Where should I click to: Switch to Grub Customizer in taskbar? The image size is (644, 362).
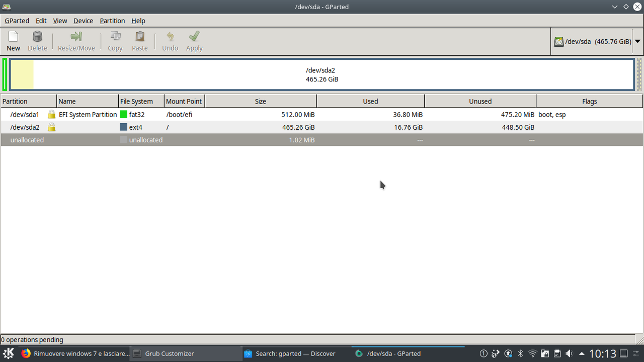pos(186,353)
